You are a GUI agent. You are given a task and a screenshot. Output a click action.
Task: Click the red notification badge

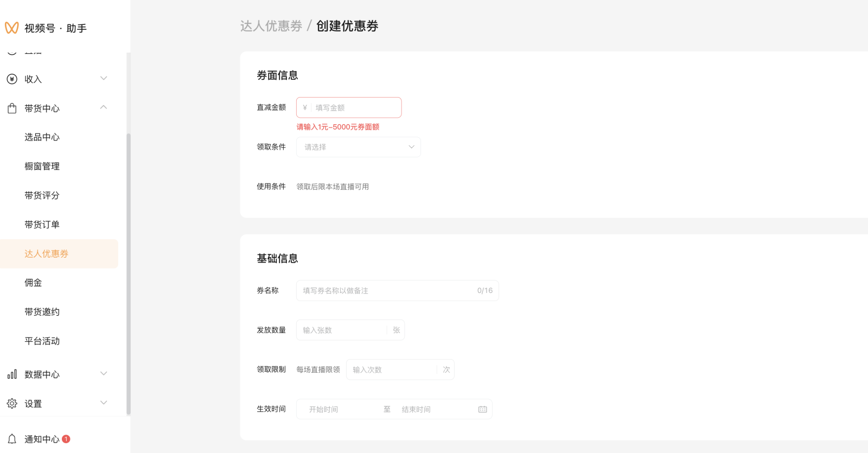66,439
